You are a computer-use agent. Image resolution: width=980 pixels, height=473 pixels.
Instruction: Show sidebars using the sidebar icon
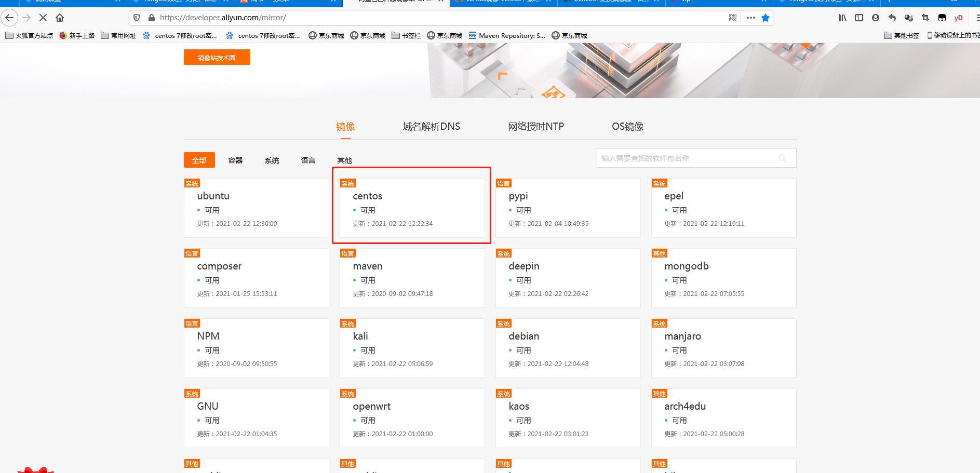click(859, 18)
